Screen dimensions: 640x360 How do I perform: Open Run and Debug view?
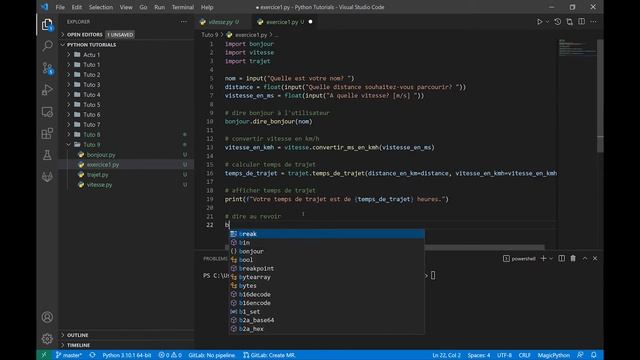coord(47,90)
